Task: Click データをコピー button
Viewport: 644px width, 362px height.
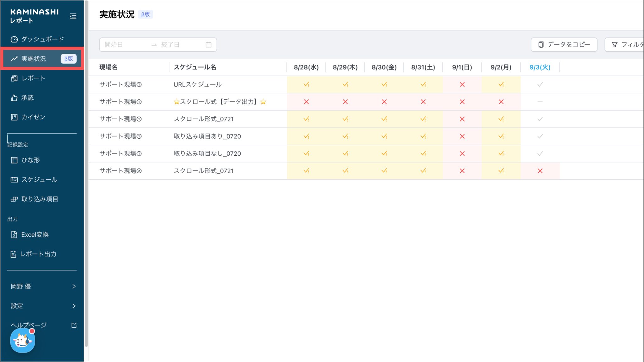Action: (564, 45)
